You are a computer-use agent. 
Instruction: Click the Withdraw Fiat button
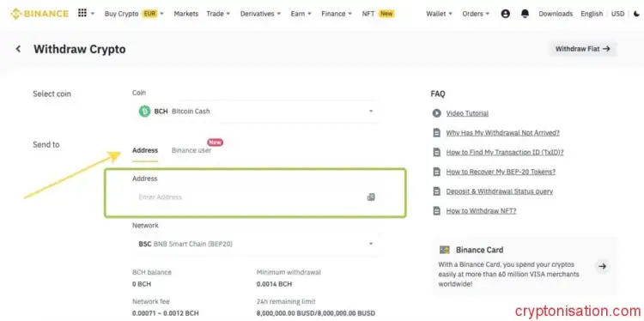coord(583,49)
